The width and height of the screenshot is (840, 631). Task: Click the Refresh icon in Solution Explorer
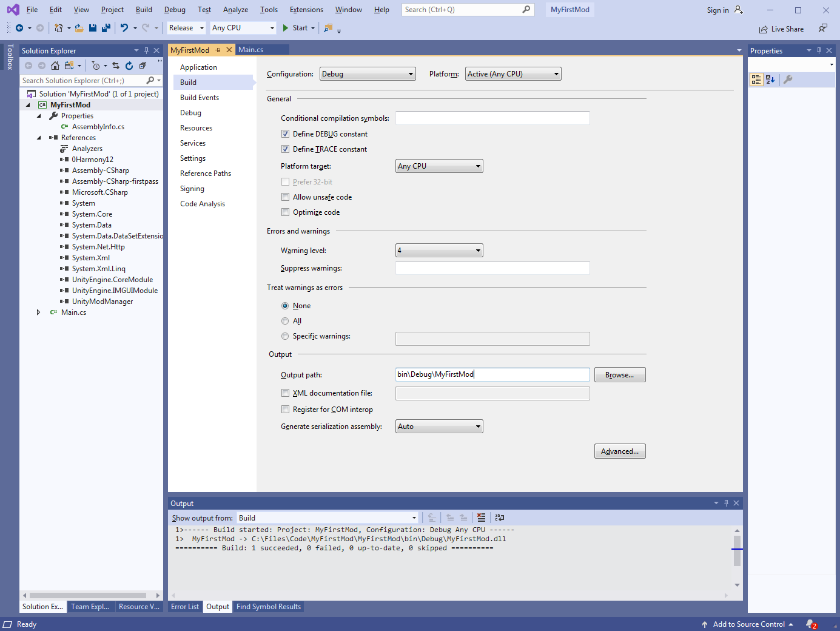click(x=129, y=66)
